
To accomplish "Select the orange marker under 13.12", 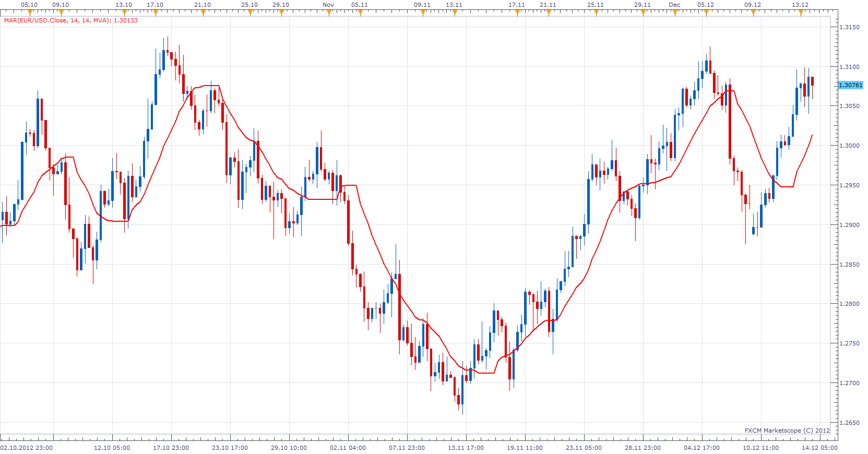I will (x=801, y=13).
